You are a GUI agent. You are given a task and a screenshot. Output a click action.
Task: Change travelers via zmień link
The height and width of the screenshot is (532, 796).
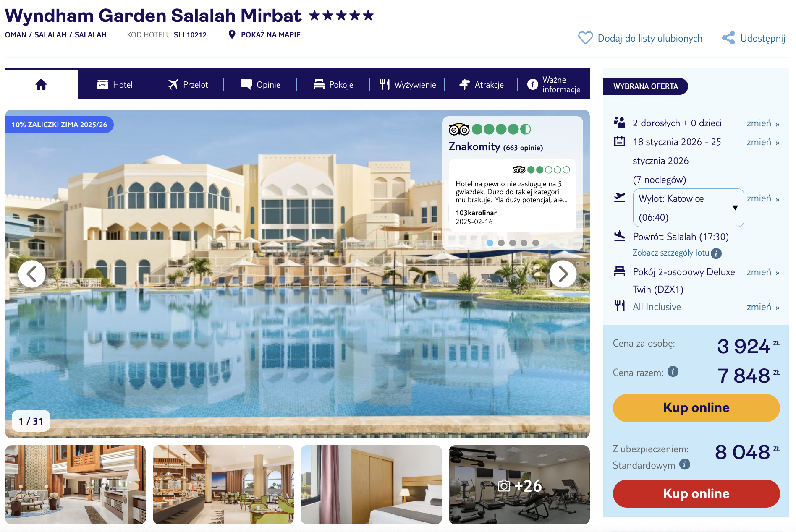(x=763, y=123)
